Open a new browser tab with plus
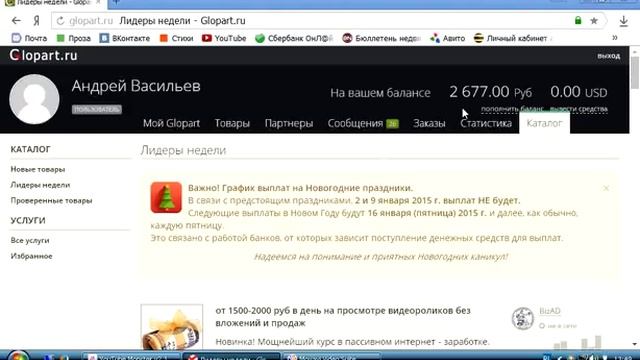Viewport: 640px width, 360px height. (116, 2)
